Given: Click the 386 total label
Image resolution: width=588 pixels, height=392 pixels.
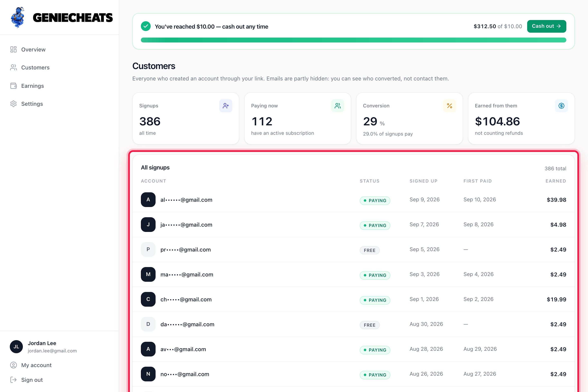Looking at the screenshot, I should 556,168.
